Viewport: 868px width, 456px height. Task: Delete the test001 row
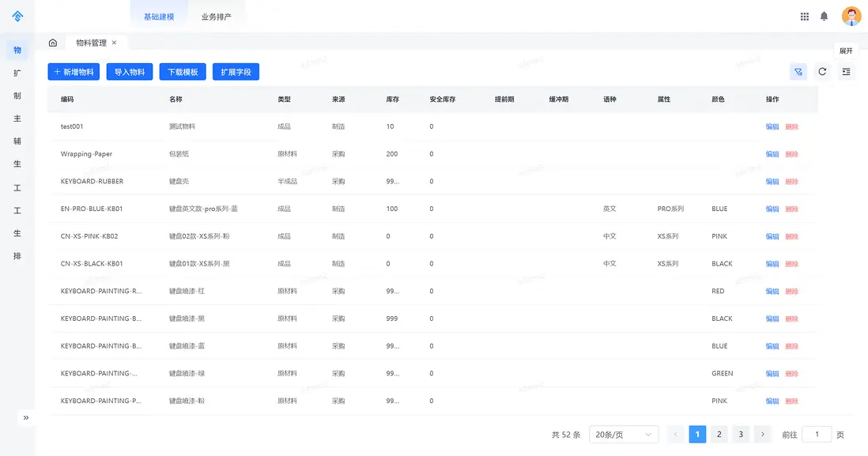(791, 126)
